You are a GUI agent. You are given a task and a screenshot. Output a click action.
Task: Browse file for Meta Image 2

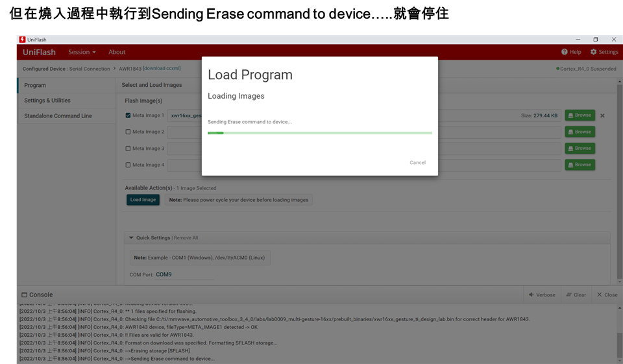[580, 132]
